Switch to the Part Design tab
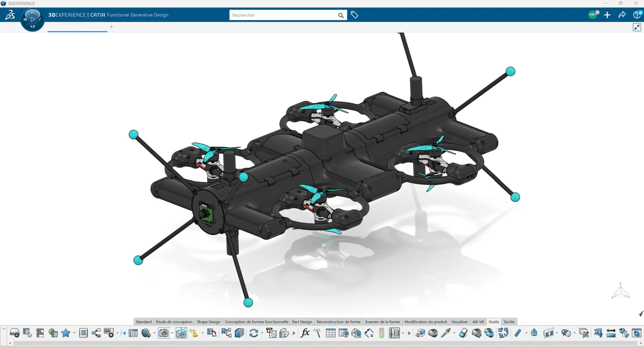 click(x=302, y=322)
